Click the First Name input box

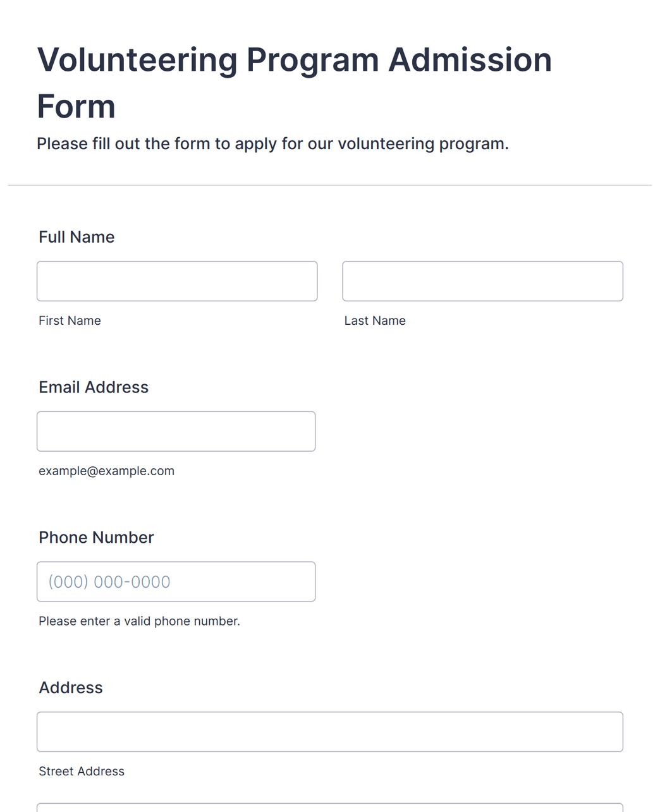177,281
